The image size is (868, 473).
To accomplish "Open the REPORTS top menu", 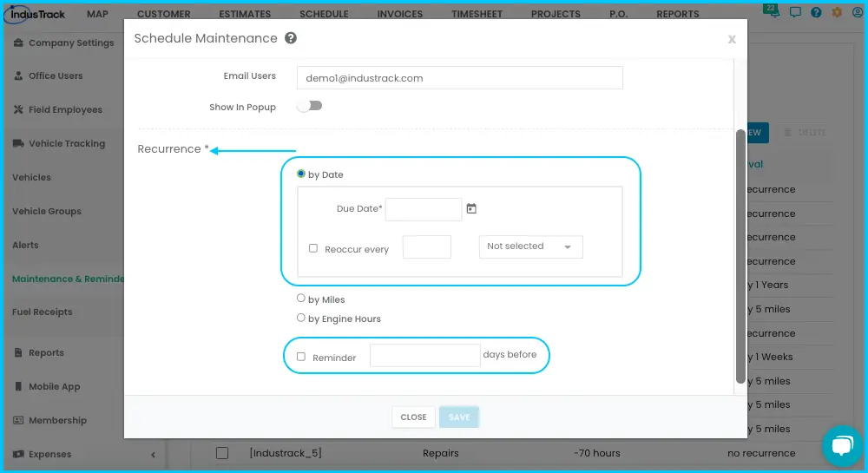I will tap(678, 14).
